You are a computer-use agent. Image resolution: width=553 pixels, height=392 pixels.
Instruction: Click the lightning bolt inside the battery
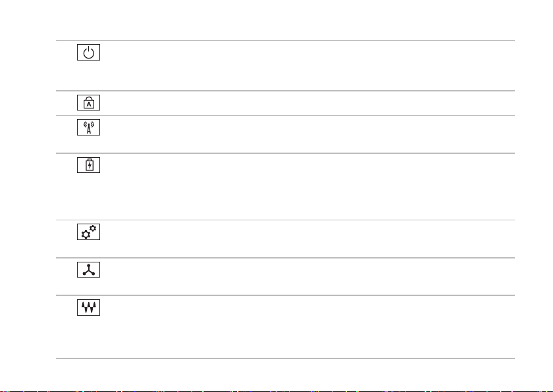point(90,165)
